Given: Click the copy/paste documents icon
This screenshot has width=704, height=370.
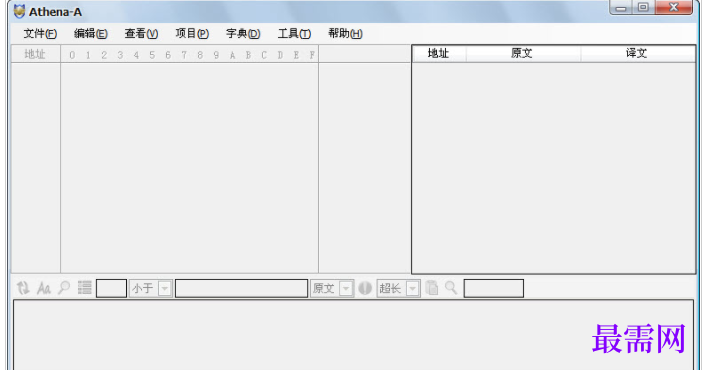Looking at the screenshot, I should tap(431, 288).
